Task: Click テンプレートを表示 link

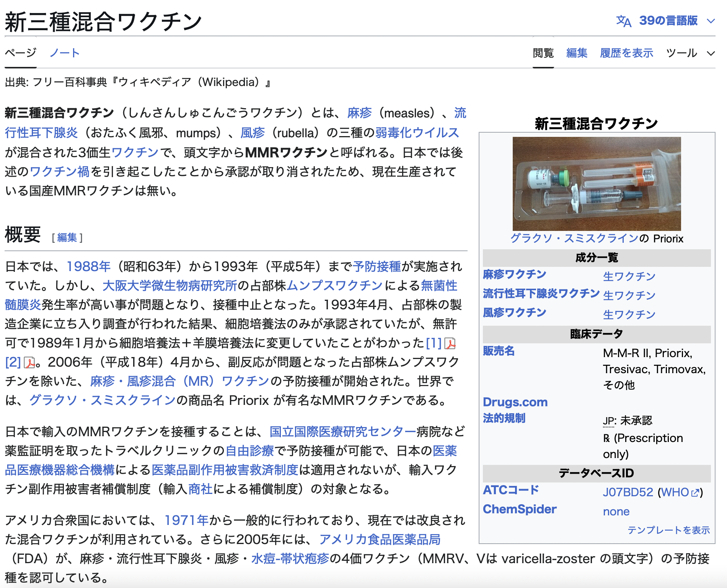Action: click(x=668, y=530)
